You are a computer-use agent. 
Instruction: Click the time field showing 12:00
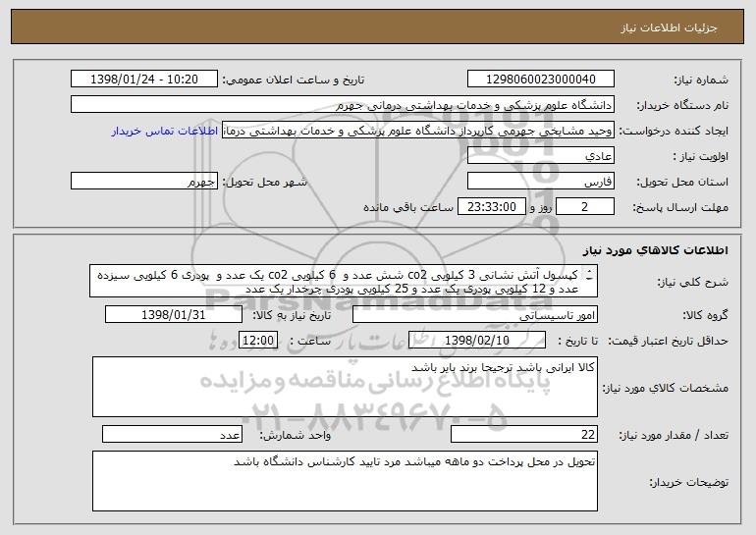[x=258, y=341]
